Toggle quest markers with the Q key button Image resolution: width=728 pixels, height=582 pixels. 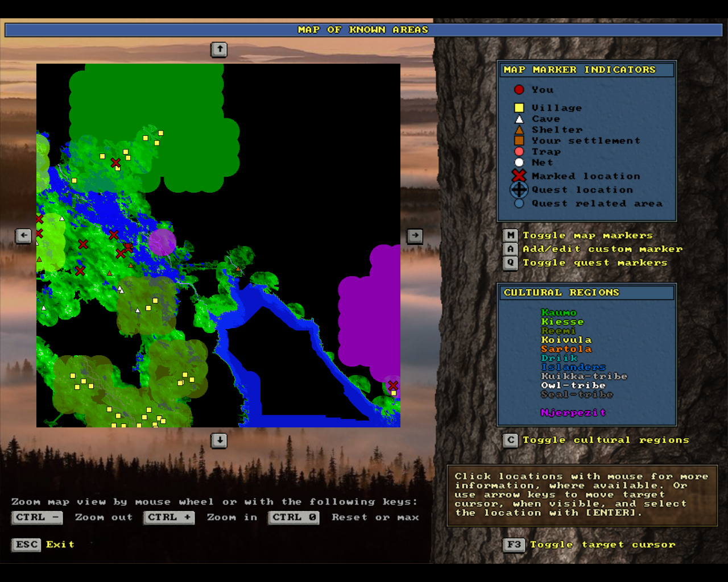pyautogui.click(x=510, y=263)
